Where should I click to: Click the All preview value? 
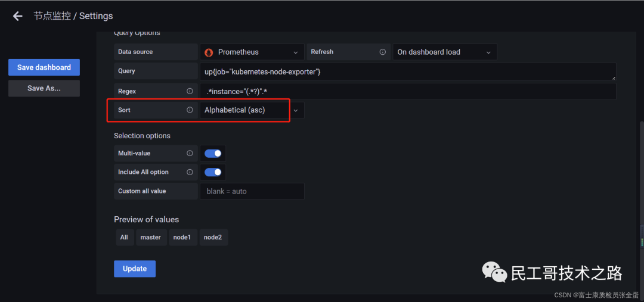tap(125, 237)
